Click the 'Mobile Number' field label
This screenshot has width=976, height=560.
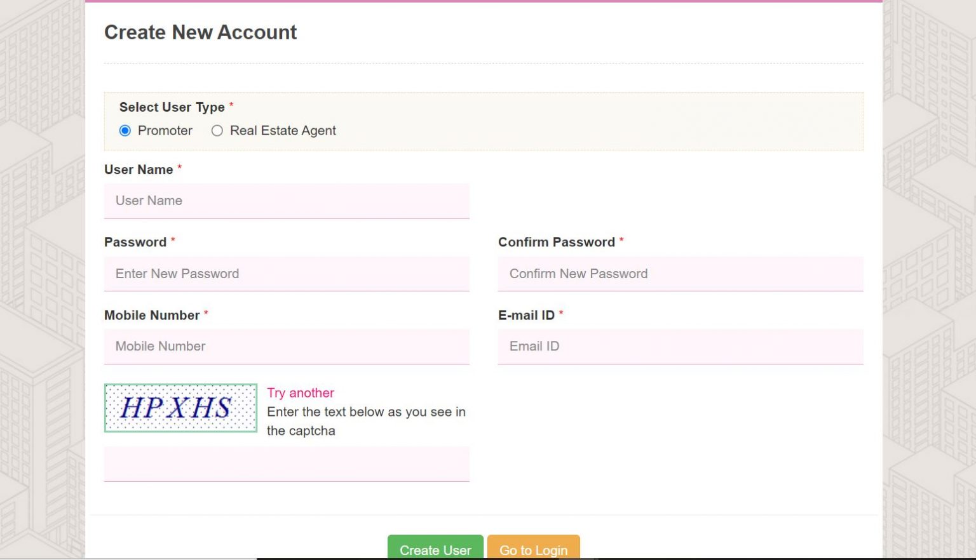[x=152, y=316]
